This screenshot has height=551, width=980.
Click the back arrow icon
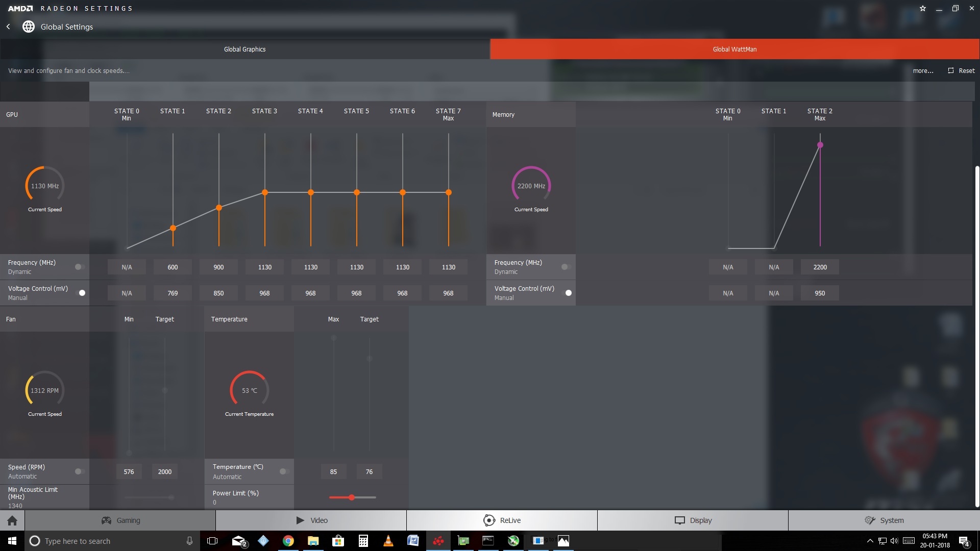coord(8,27)
